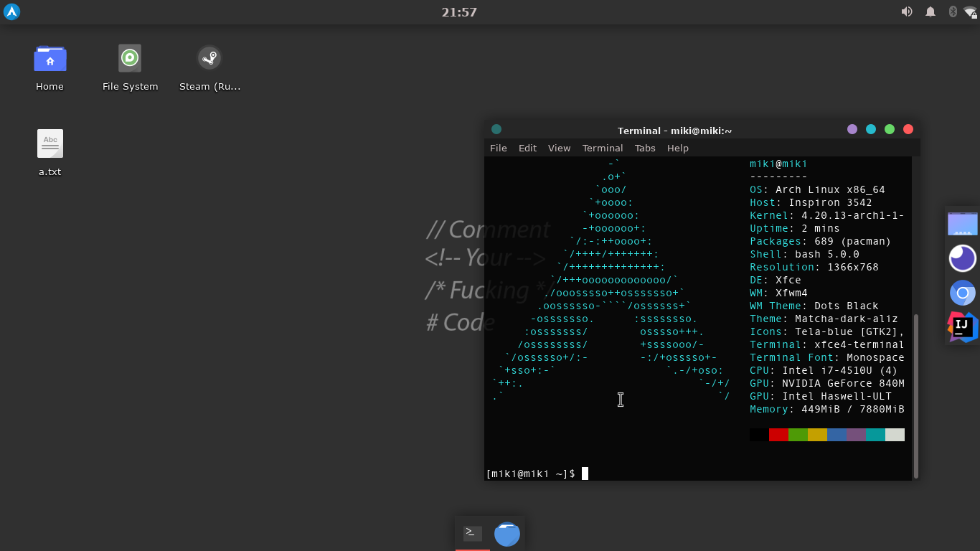Click the Bluetooth tray icon

pyautogui.click(x=953, y=11)
